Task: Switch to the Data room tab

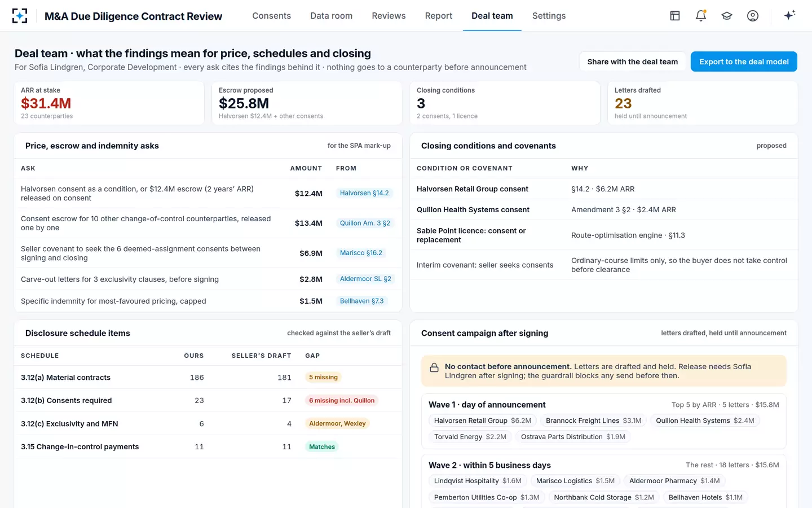Action: [x=332, y=16]
